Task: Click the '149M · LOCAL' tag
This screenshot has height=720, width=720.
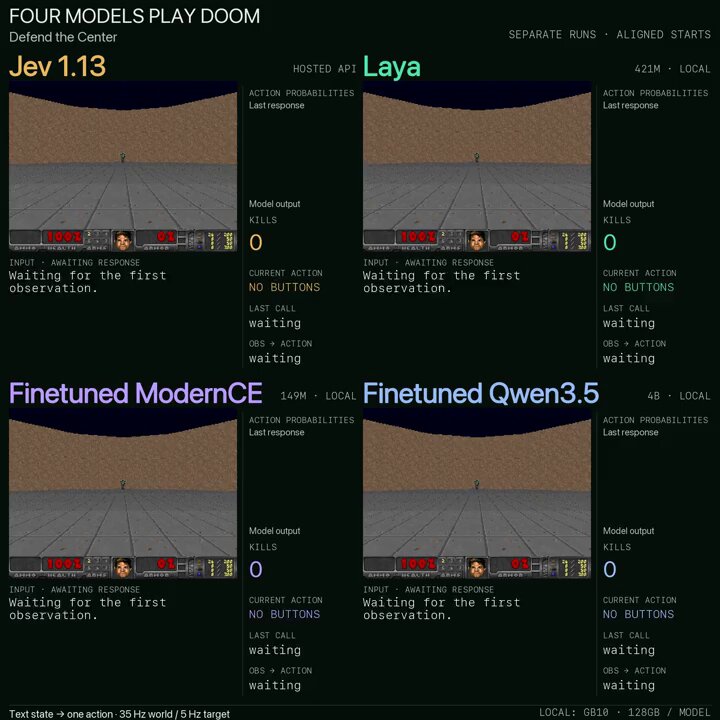Action: pos(318,396)
